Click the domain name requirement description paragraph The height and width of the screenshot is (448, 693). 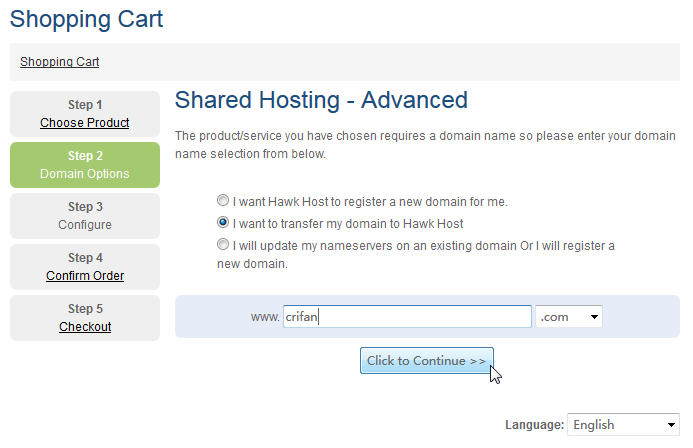click(x=424, y=145)
